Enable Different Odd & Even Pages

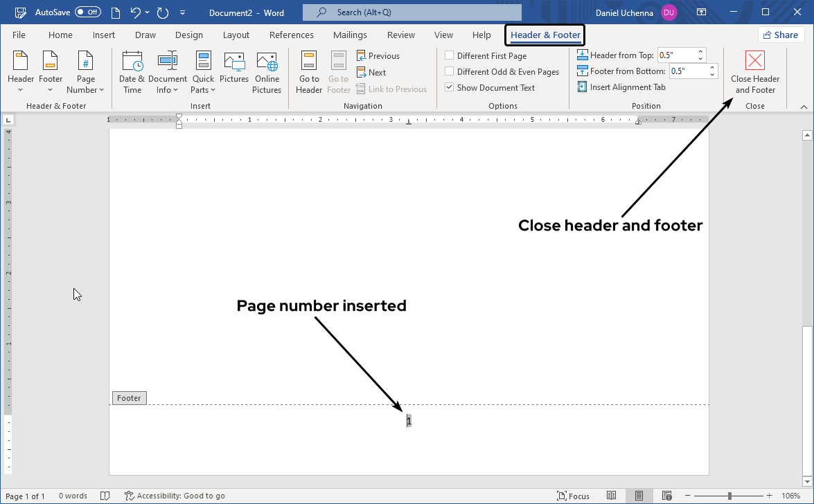(449, 71)
